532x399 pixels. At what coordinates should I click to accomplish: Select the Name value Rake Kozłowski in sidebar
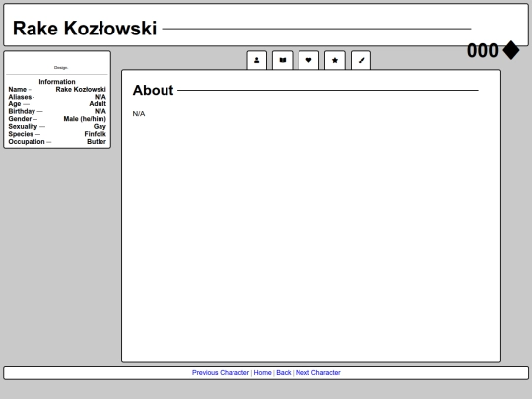81,89
